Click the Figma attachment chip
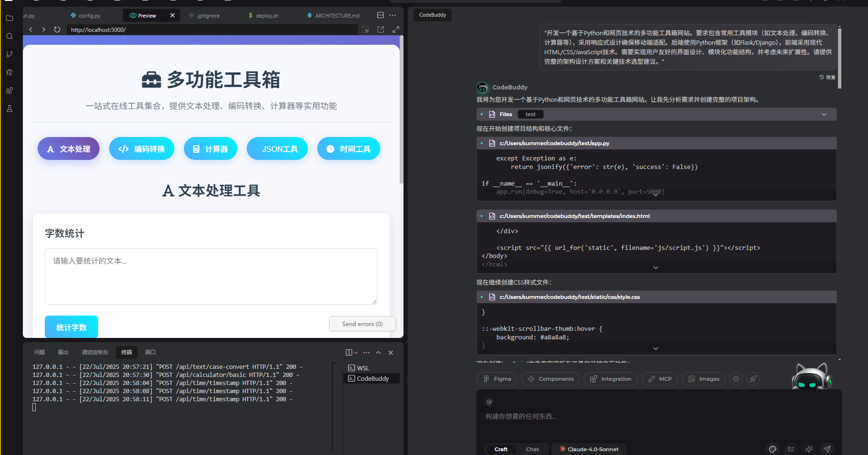Viewport: 868px width, 455px height. point(497,379)
